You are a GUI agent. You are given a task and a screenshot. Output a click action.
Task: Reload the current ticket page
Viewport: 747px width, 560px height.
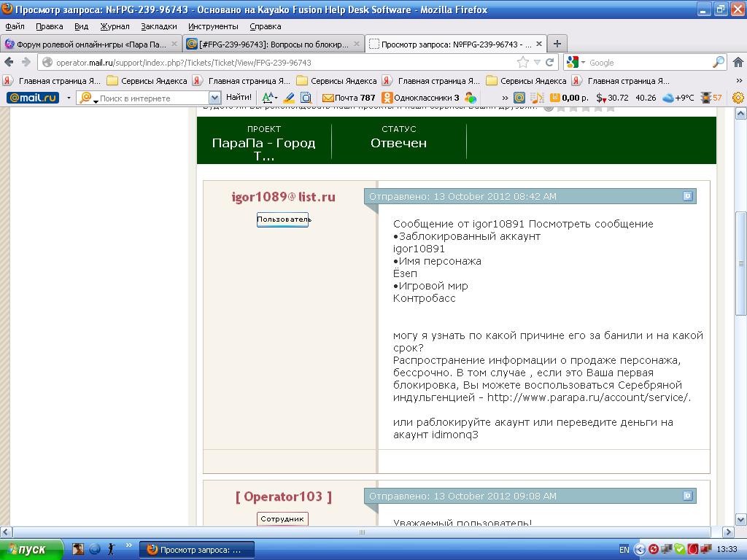[550, 63]
